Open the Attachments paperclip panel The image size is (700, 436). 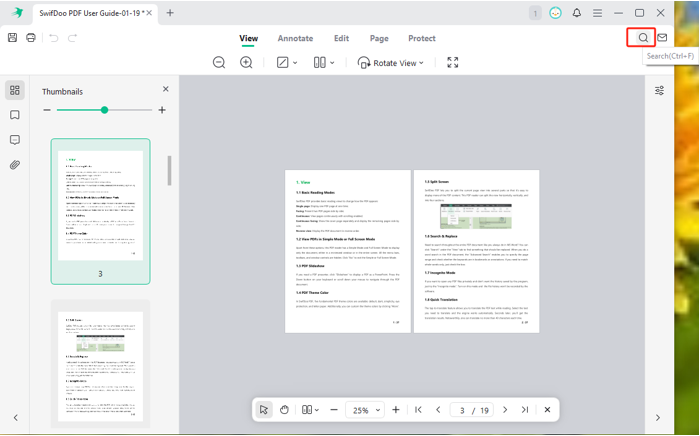15,165
